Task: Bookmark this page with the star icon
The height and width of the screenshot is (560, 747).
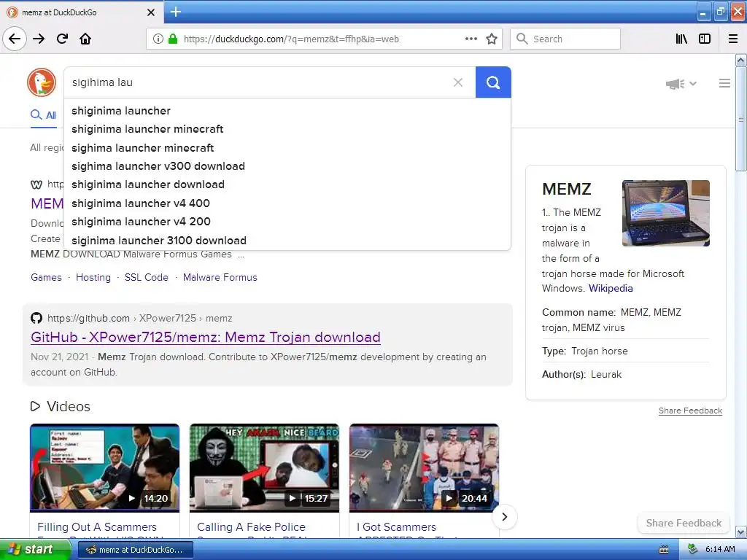Action: 492,39
